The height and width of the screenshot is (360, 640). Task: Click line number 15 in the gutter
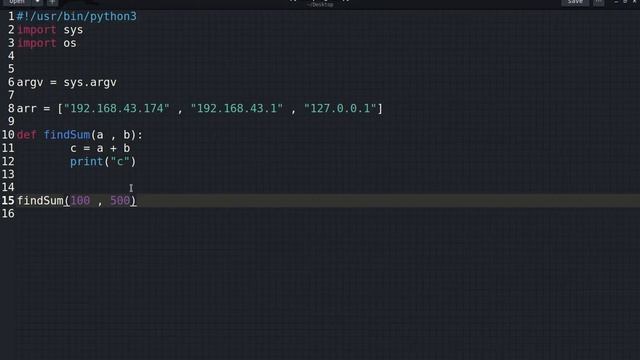coord(8,200)
